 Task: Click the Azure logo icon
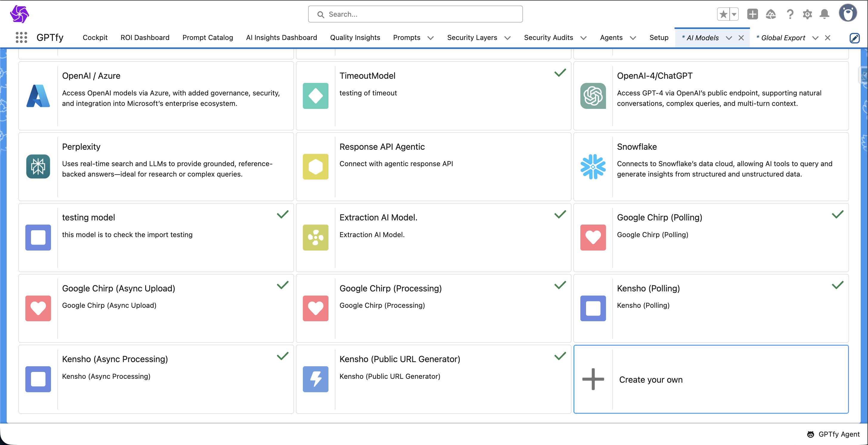(x=38, y=96)
